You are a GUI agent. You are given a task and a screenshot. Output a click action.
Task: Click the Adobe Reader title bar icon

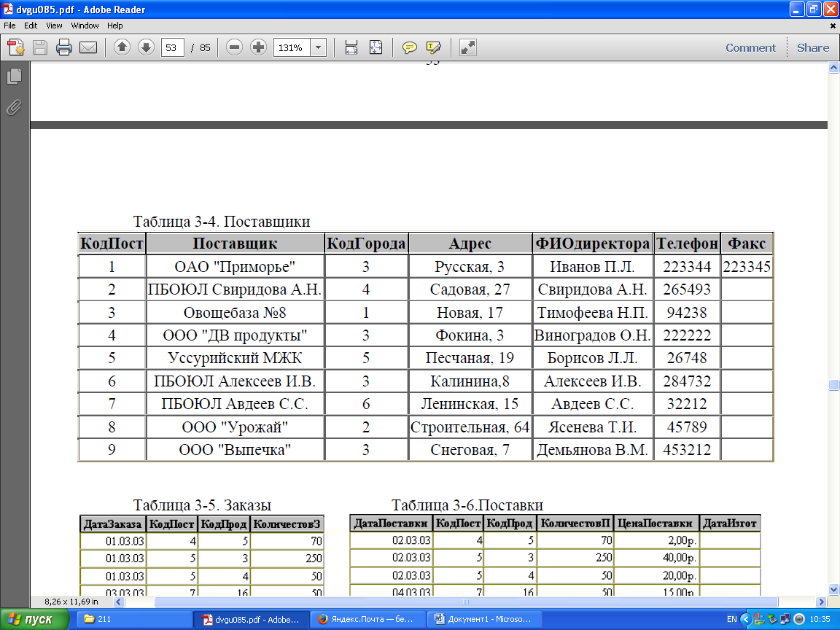tap(7, 9)
